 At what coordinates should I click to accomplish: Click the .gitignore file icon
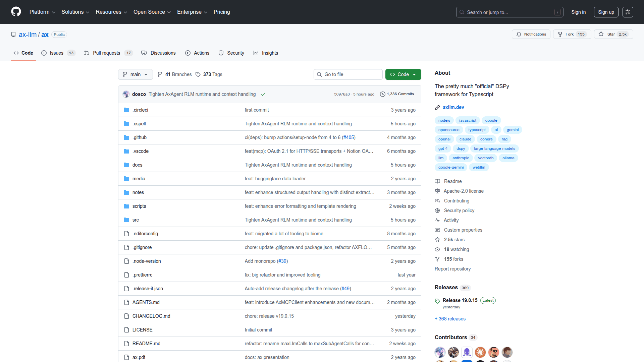pyautogui.click(x=126, y=247)
